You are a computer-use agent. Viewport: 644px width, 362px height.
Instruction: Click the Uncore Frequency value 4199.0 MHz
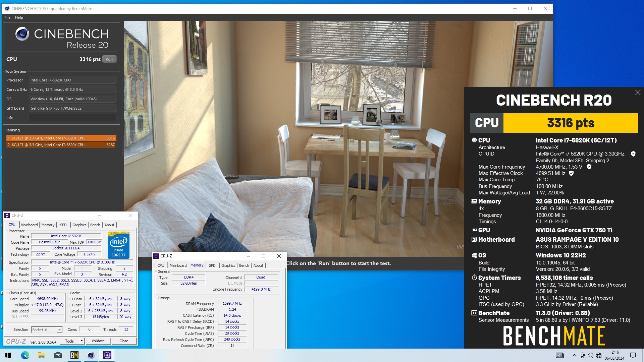(261, 289)
